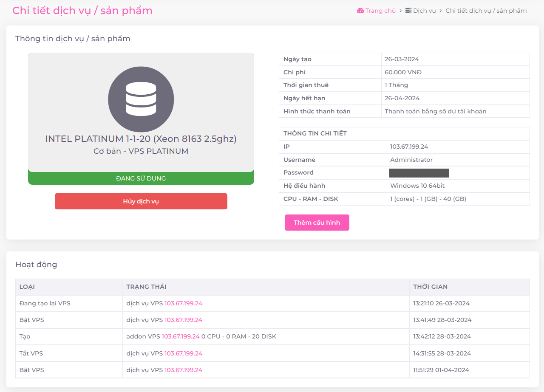Click the current breadcrumb Chi tiết dịch vụ
This screenshot has height=392, width=544.
(x=486, y=11)
